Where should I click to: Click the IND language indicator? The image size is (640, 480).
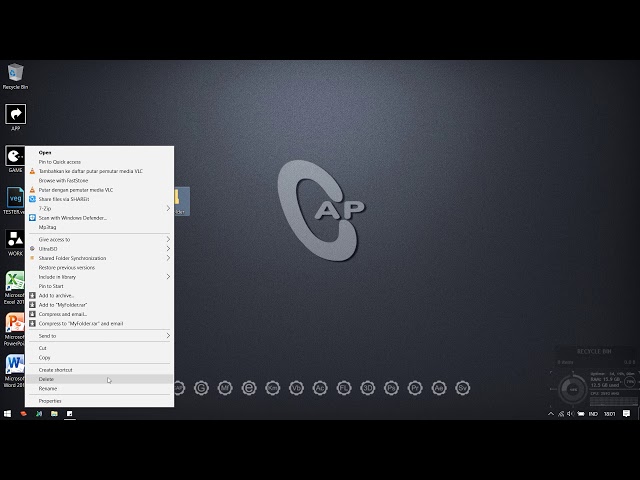[x=593, y=413]
